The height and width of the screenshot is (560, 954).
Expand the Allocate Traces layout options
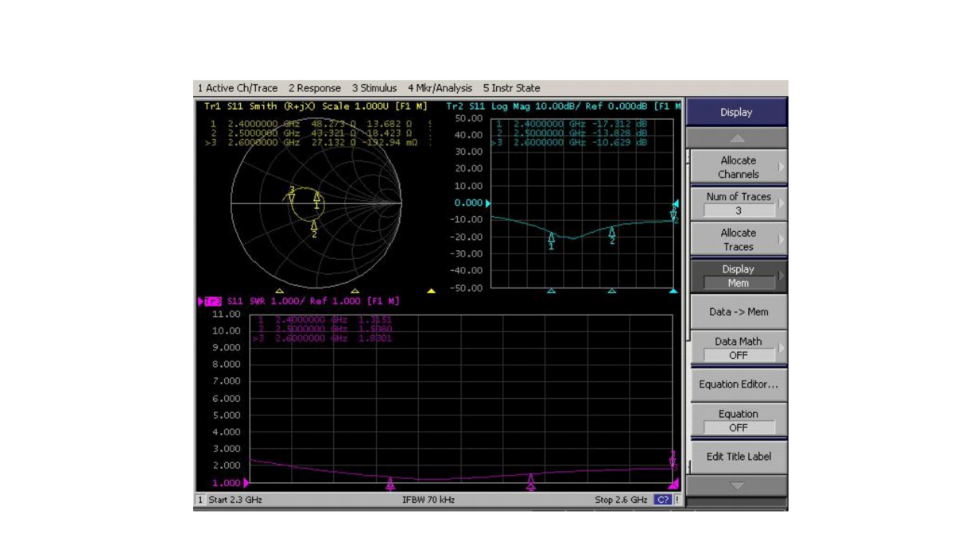pos(738,239)
